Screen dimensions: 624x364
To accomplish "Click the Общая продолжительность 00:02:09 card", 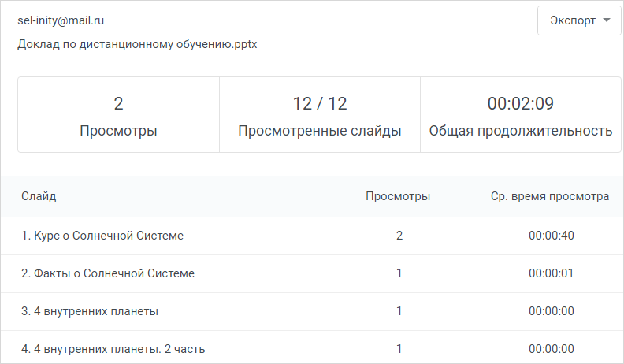I will [521, 114].
